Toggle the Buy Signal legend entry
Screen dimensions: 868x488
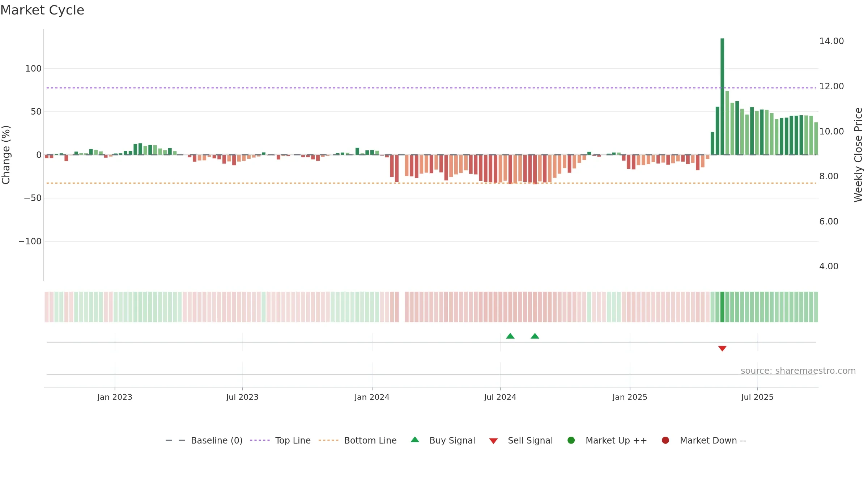tap(443, 440)
